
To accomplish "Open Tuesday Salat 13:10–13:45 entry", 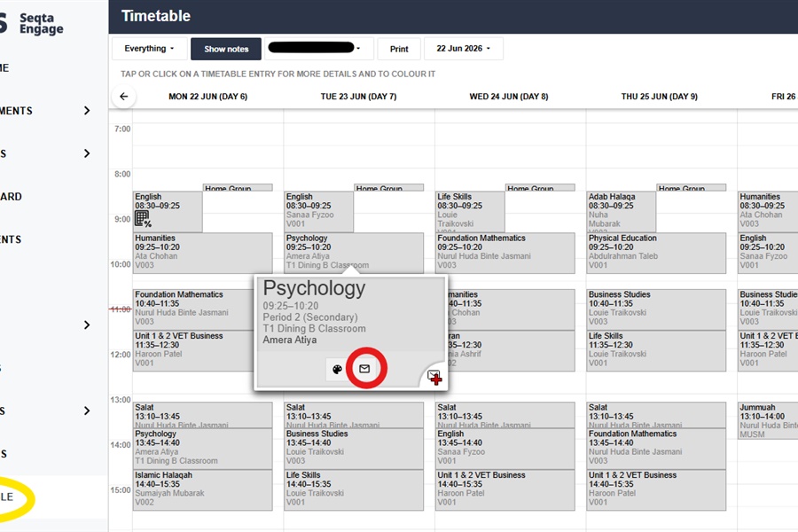I will (354, 416).
